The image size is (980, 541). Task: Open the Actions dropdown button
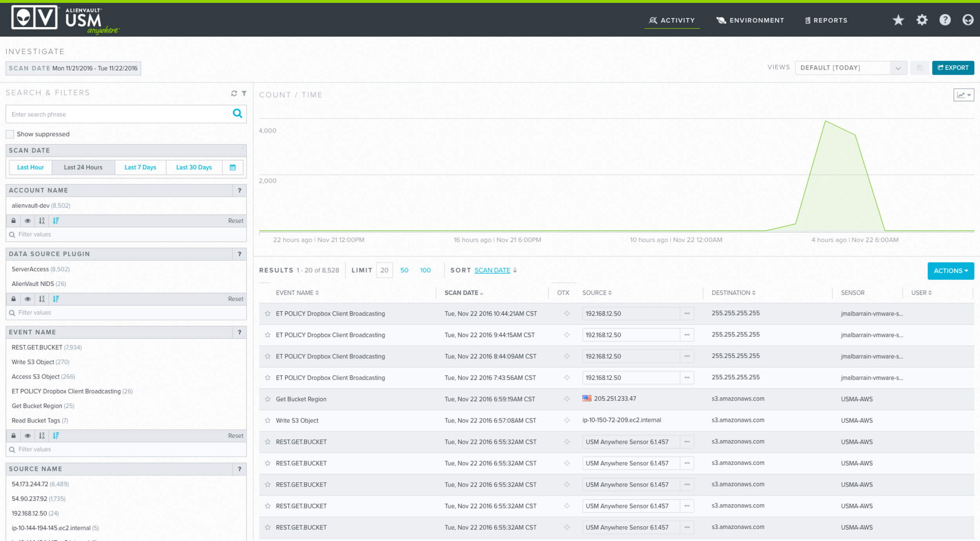tap(950, 271)
